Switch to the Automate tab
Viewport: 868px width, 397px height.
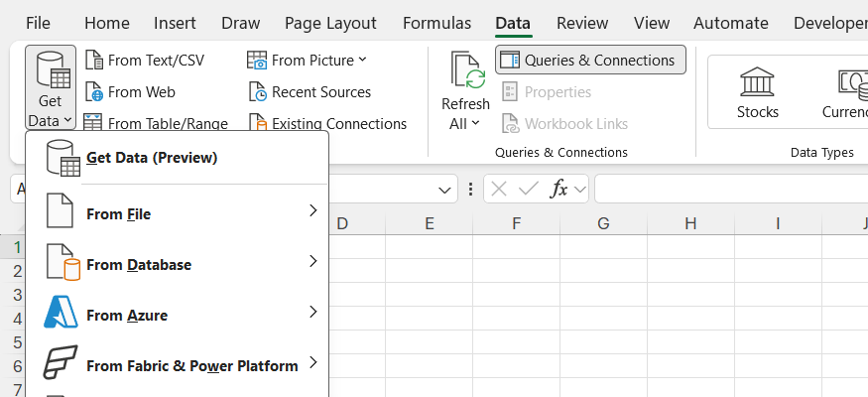pos(731,23)
